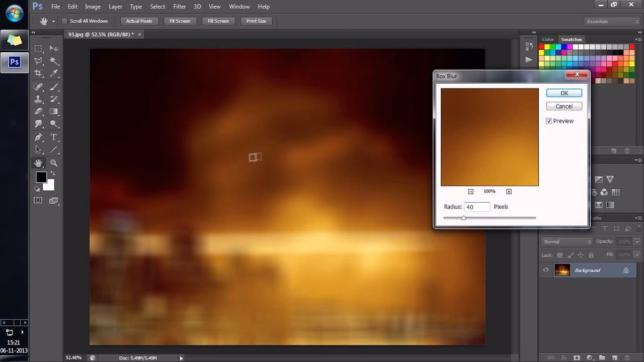Click the Fit Screen button
644x362 pixels.
[x=180, y=21]
